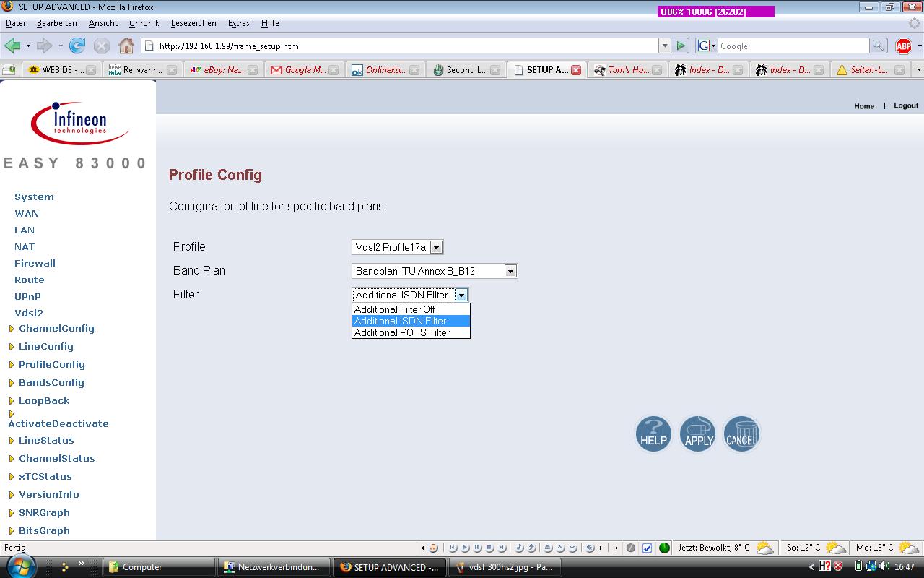The height and width of the screenshot is (578, 924).
Task: Open the Firefox home page icon
Action: (126, 46)
